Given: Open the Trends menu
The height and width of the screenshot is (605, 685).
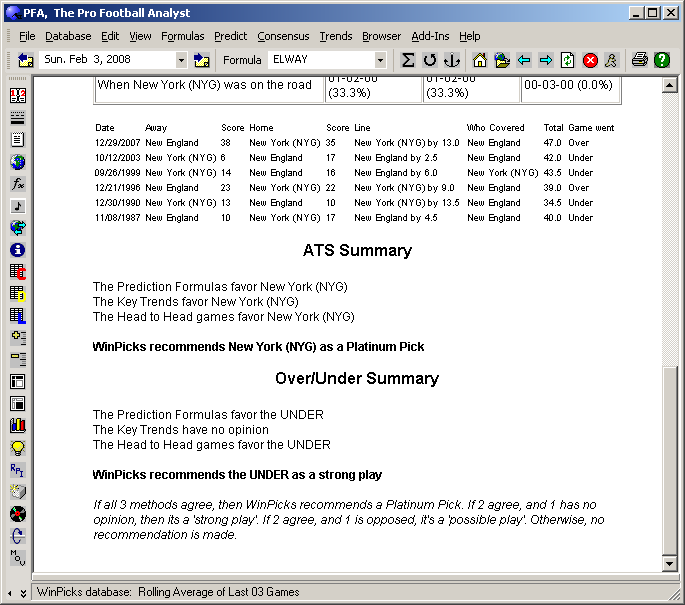Looking at the screenshot, I should (x=336, y=36).
